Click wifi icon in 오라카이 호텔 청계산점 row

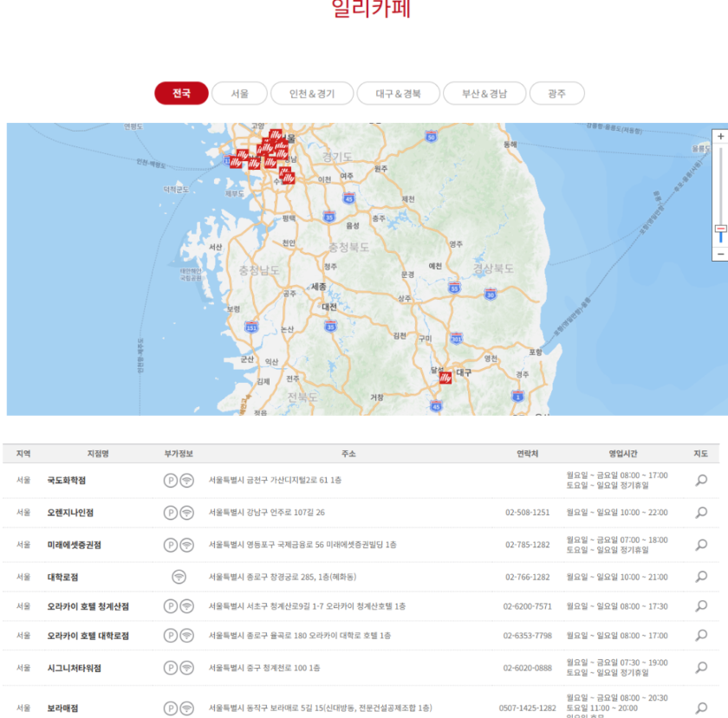click(x=187, y=606)
